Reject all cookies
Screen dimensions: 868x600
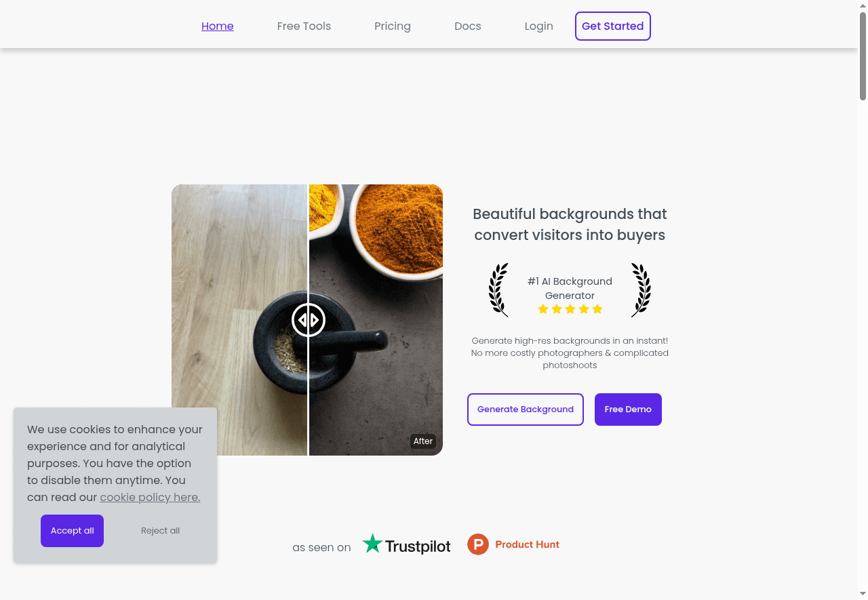161,531
